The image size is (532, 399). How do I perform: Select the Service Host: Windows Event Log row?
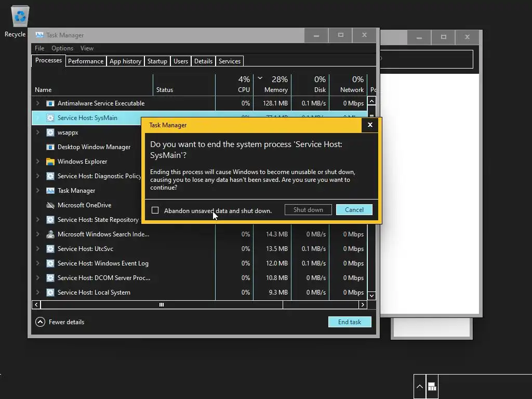point(199,263)
